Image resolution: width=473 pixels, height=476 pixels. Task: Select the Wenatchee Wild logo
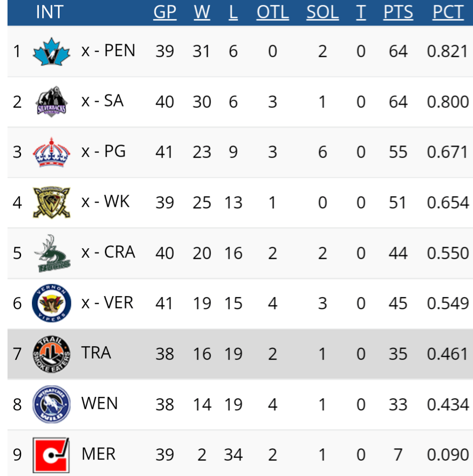point(52,404)
